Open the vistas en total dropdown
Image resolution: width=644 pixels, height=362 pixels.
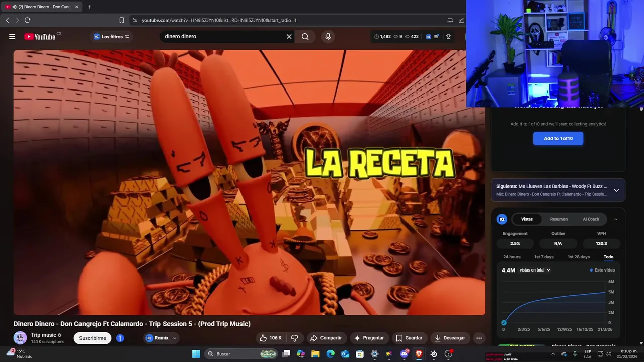[x=535, y=270]
